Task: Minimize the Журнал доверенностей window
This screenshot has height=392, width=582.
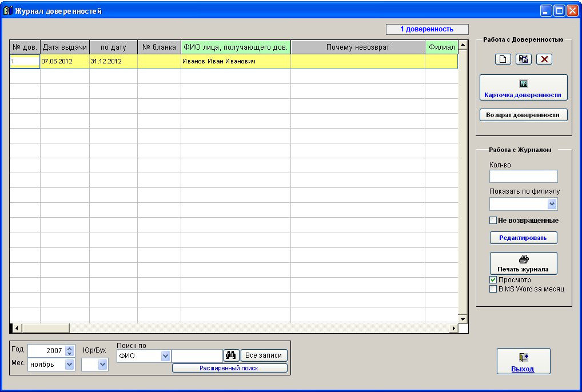Action: click(545, 11)
